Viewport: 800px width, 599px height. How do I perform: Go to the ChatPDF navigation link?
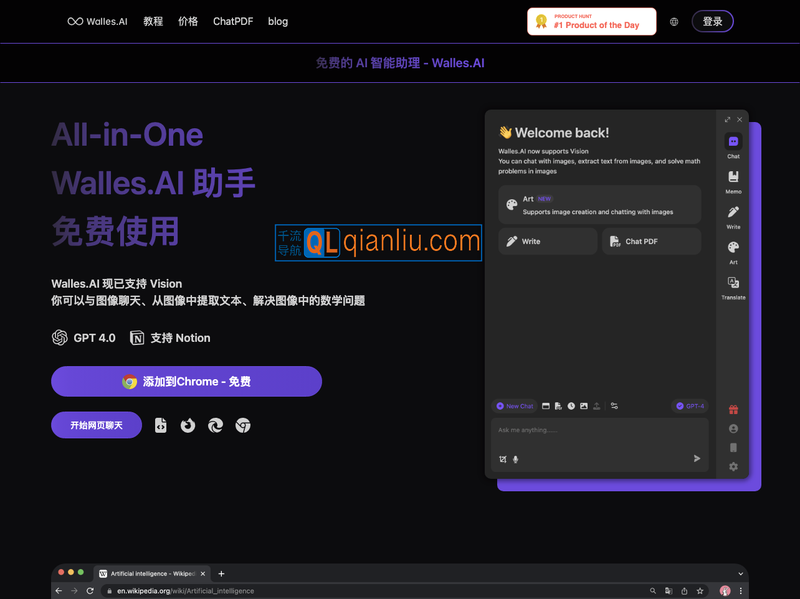(232, 21)
